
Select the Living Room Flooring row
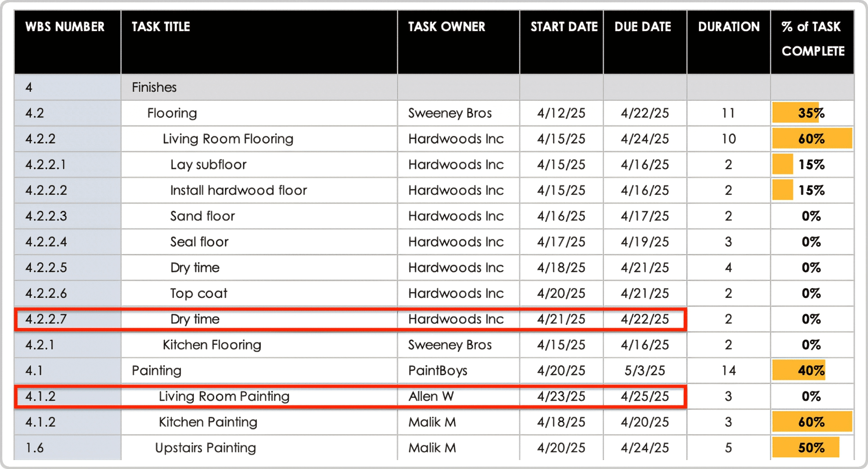tap(228, 139)
